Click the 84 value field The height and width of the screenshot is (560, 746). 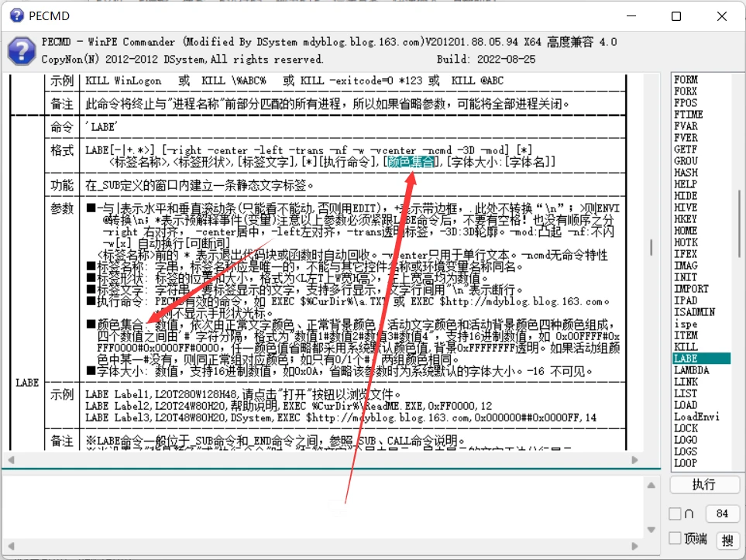(x=722, y=514)
